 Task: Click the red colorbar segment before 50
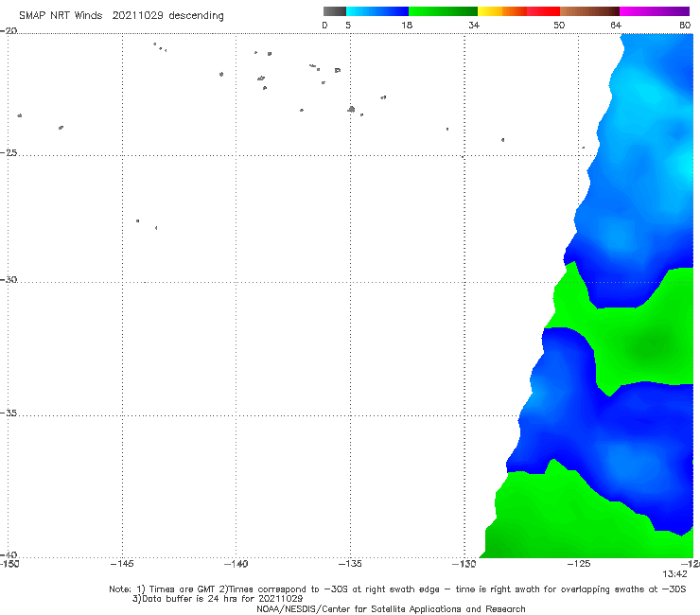[x=543, y=11]
